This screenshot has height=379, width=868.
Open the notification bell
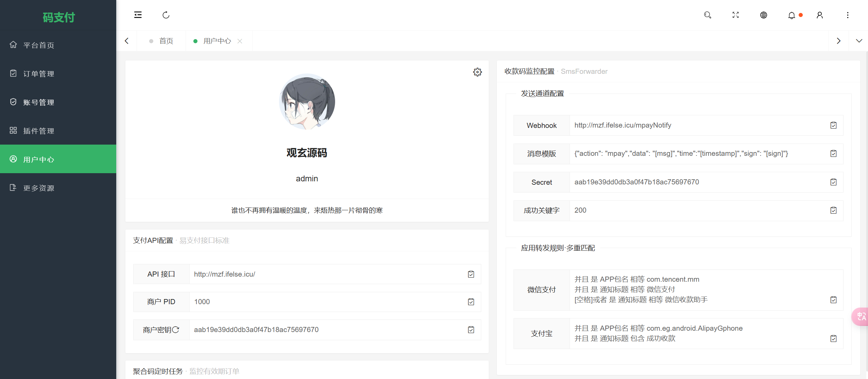click(x=792, y=15)
